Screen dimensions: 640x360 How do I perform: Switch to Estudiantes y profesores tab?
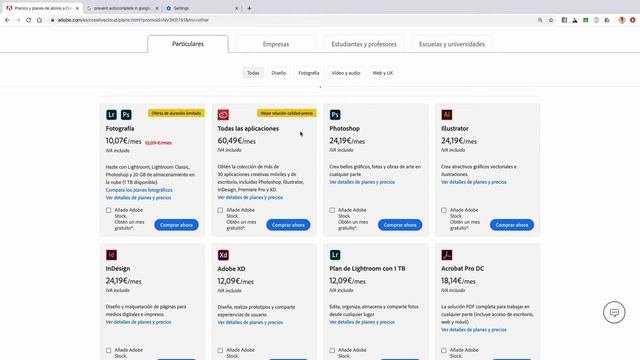(x=364, y=44)
